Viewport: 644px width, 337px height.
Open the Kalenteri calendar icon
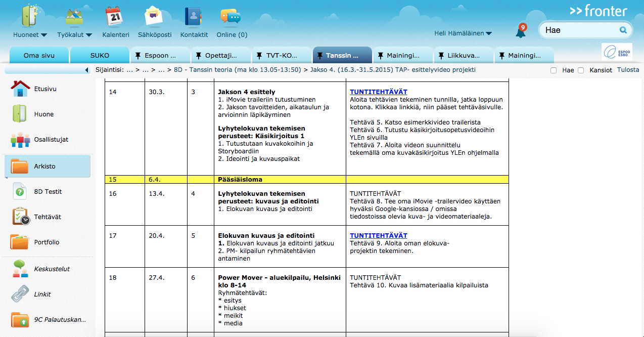coord(115,16)
